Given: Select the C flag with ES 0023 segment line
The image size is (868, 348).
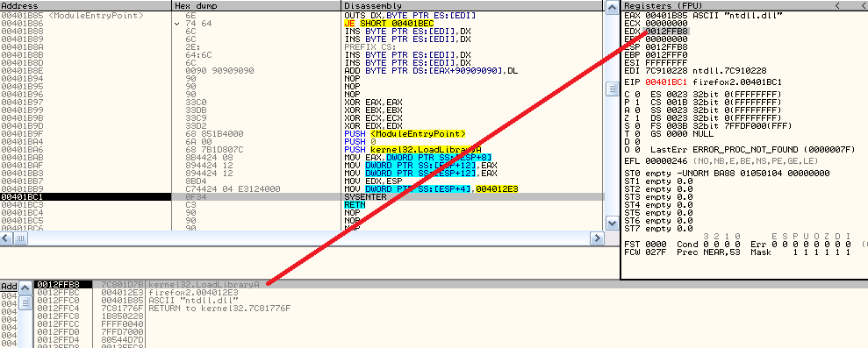Looking at the screenshot, I should pyautogui.click(x=702, y=94).
